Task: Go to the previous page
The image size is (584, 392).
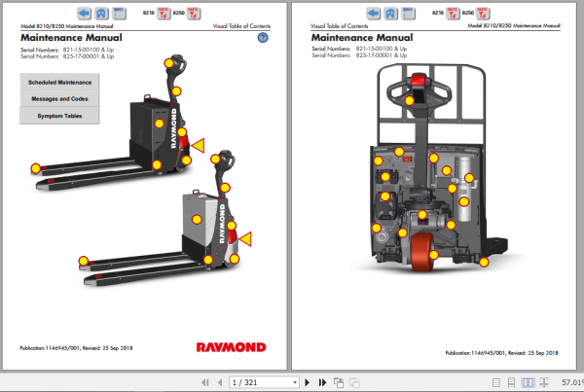Action: [220, 382]
